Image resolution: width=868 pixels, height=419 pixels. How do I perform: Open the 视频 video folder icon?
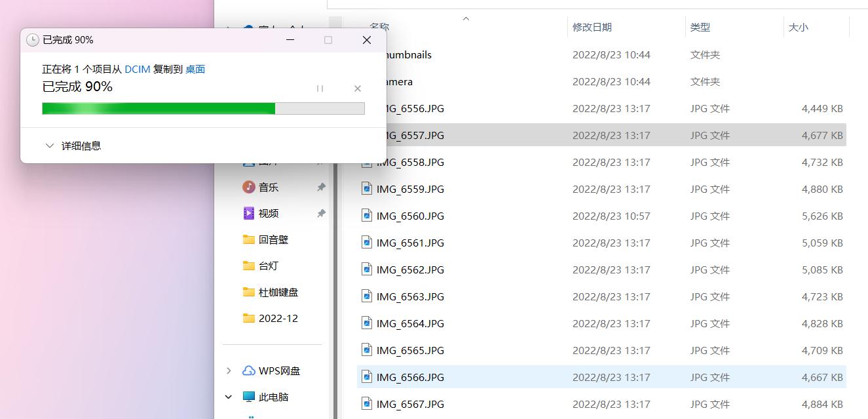coord(248,213)
